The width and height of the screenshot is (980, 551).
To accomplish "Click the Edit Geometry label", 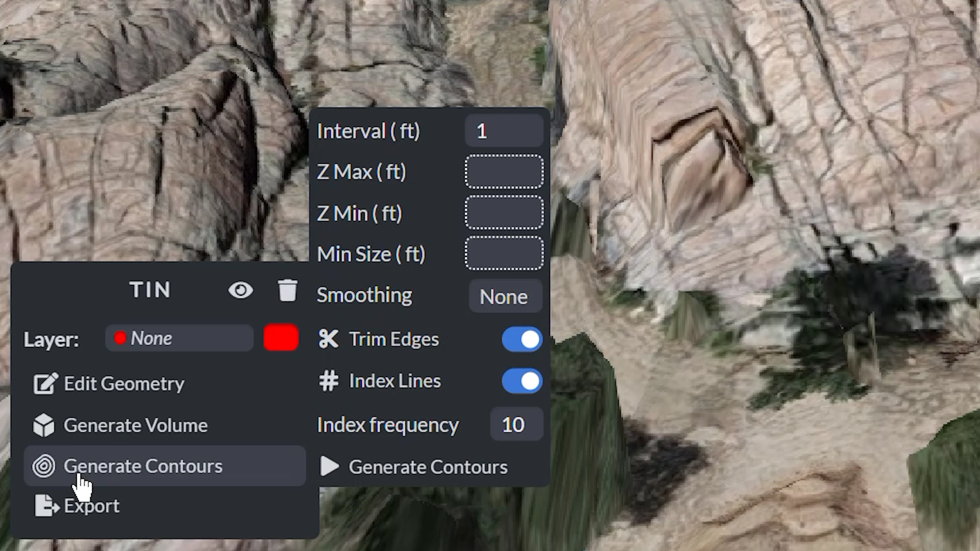I will (124, 383).
